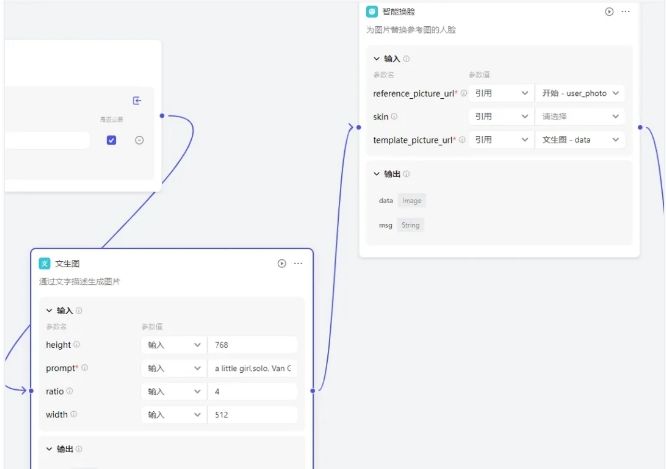Click the export icon in the left node
This screenshot has width=666, height=469.
(137, 100)
